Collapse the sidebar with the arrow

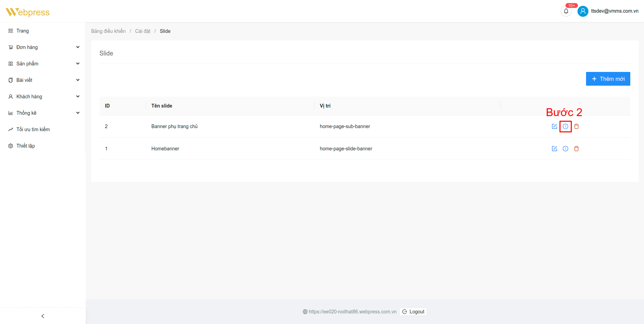pos(43,316)
